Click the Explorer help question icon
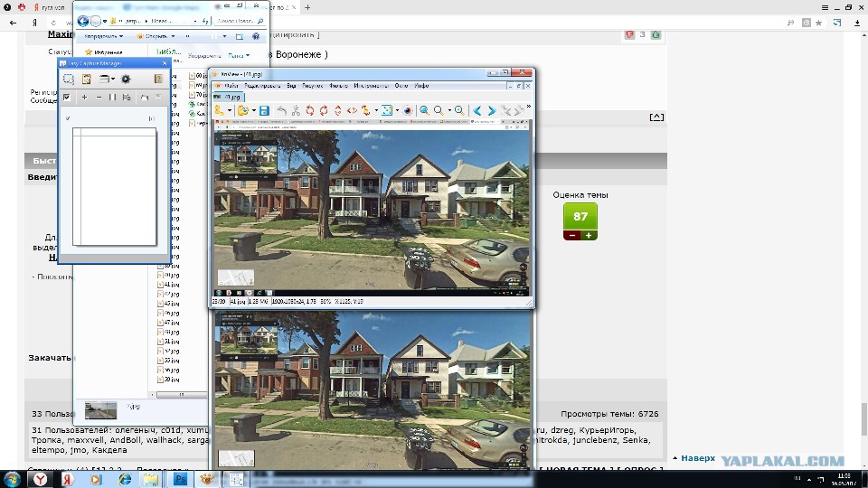 click(x=256, y=36)
